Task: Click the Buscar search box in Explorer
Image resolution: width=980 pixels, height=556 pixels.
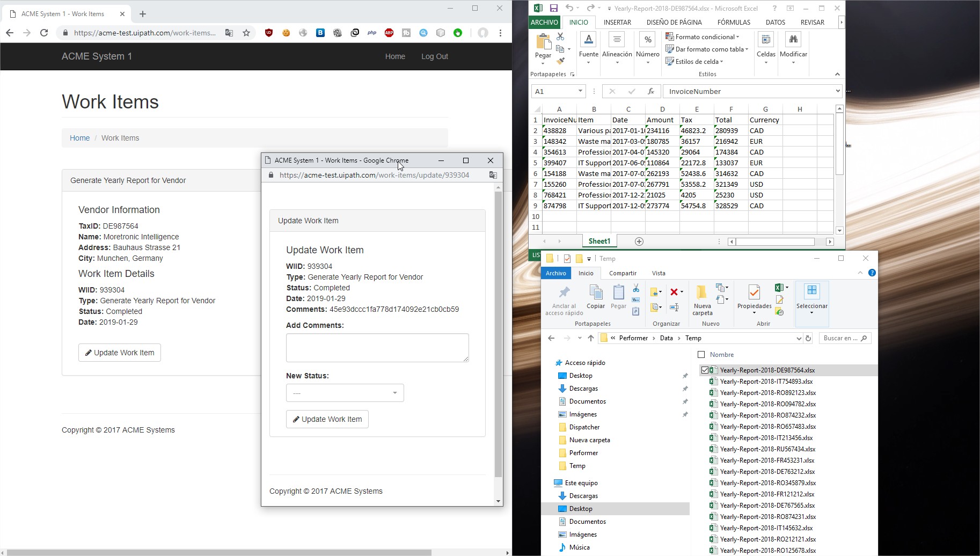Action: [845, 338]
